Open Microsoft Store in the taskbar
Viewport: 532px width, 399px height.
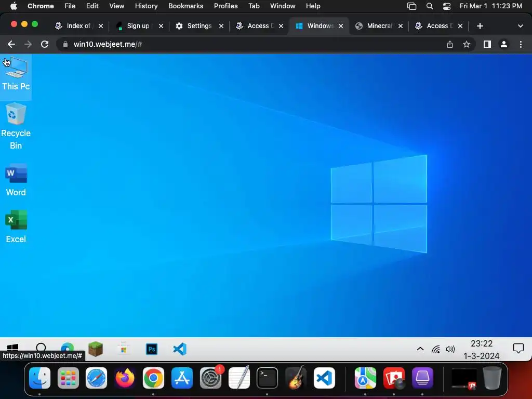coord(124,349)
